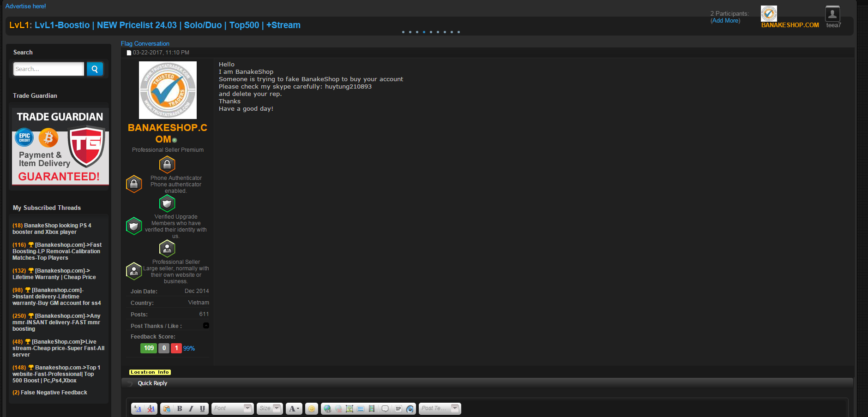
Task: Click the online status dot by username
Action: pyautogui.click(x=175, y=140)
